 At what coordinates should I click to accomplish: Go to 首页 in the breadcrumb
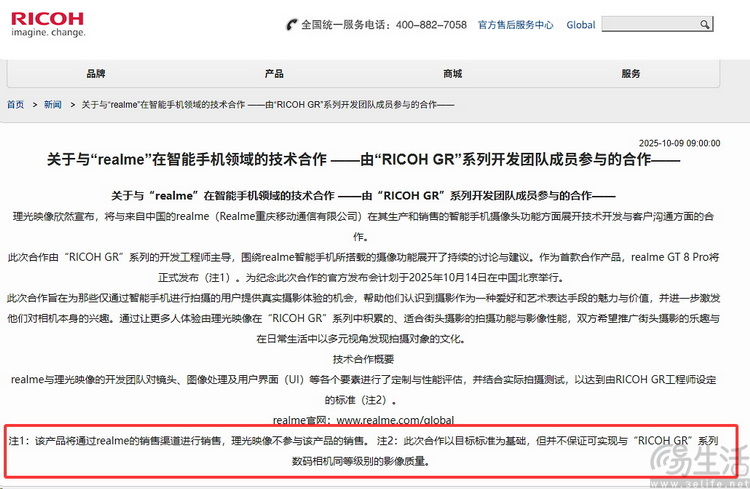(x=16, y=105)
